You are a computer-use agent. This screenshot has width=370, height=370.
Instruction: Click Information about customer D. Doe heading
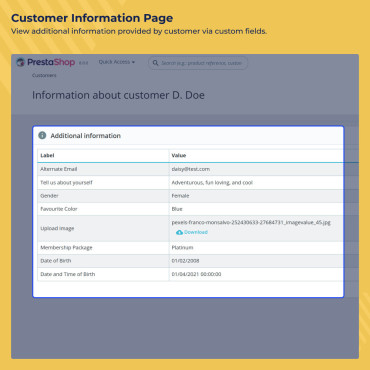[x=118, y=95]
